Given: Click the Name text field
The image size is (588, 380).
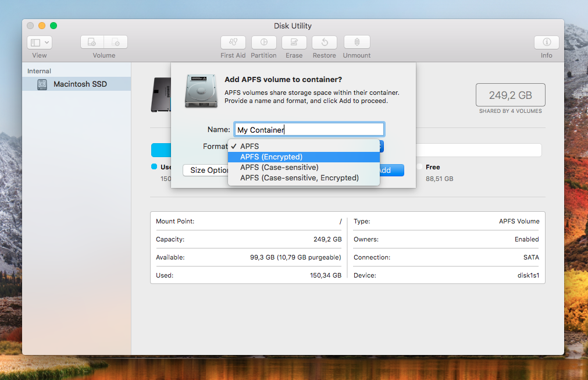Looking at the screenshot, I should [x=309, y=130].
